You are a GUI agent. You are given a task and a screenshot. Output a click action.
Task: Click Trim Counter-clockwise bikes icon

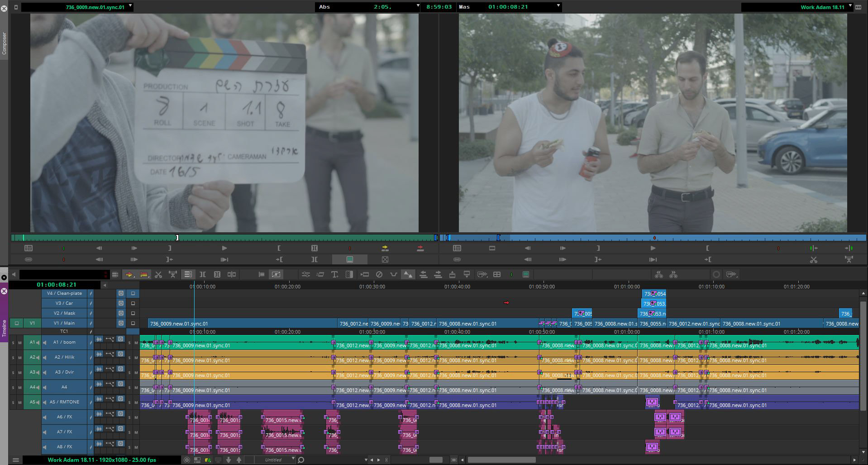coord(659,274)
